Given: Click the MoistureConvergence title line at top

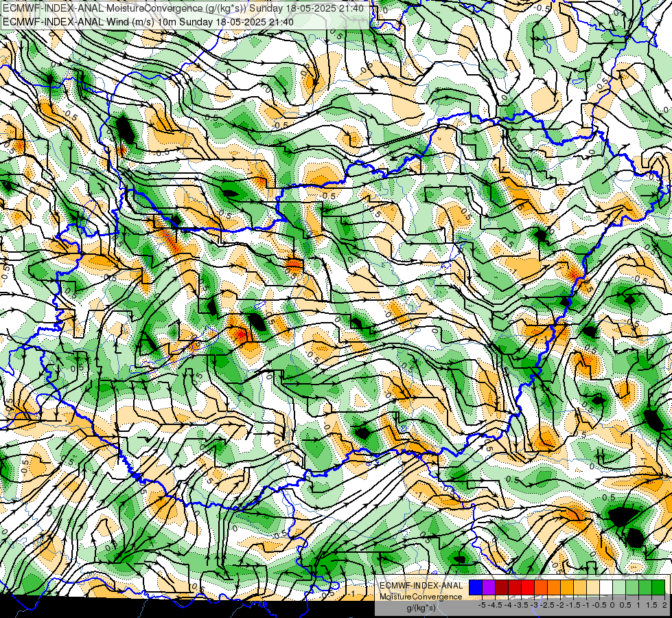Looking at the screenshot, I should pos(183,8).
